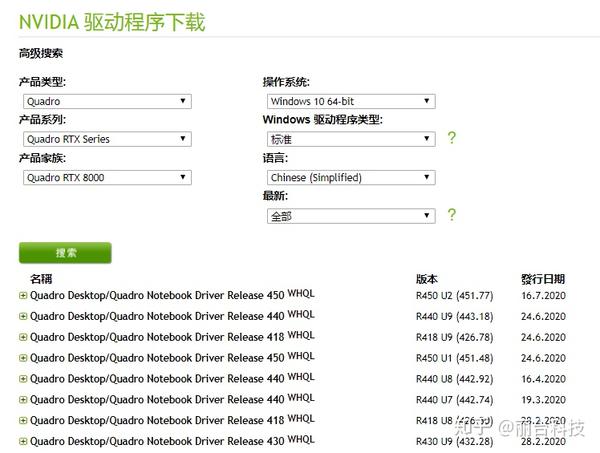This screenshot has height=453, width=600.
Task: Expand the Release 418 U8 driver row
Action: [x=23, y=420]
